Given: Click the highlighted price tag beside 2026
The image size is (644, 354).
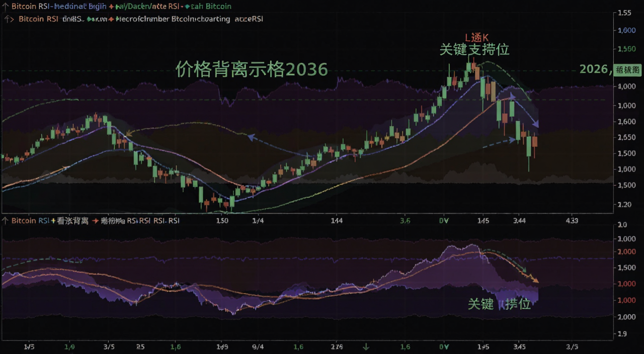Looking at the screenshot, I should pyautogui.click(x=628, y=70).
